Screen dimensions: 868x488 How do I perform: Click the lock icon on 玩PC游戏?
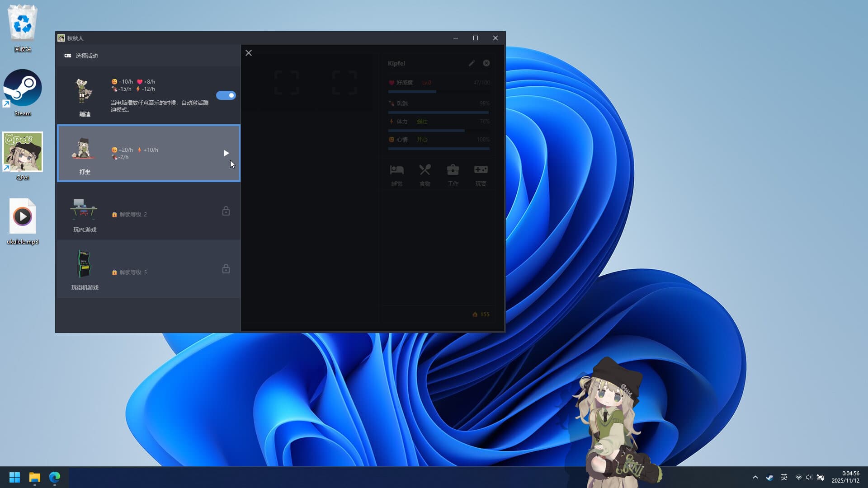pos(226,211)
